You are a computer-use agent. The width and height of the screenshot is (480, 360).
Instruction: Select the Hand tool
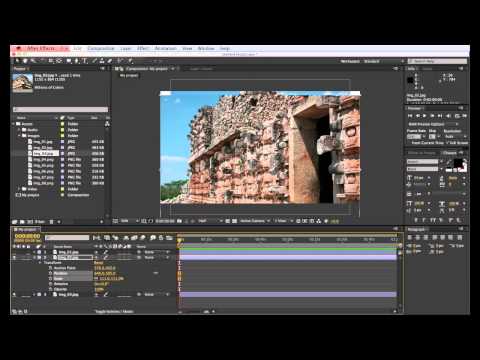25,61
